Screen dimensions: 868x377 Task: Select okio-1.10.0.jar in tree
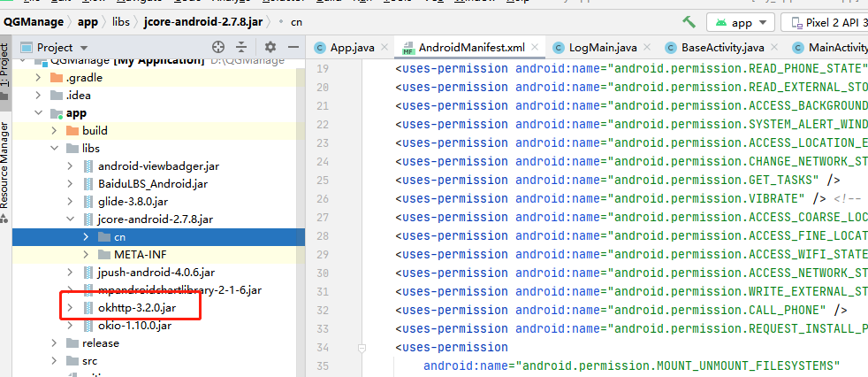(x=134, y=326)
